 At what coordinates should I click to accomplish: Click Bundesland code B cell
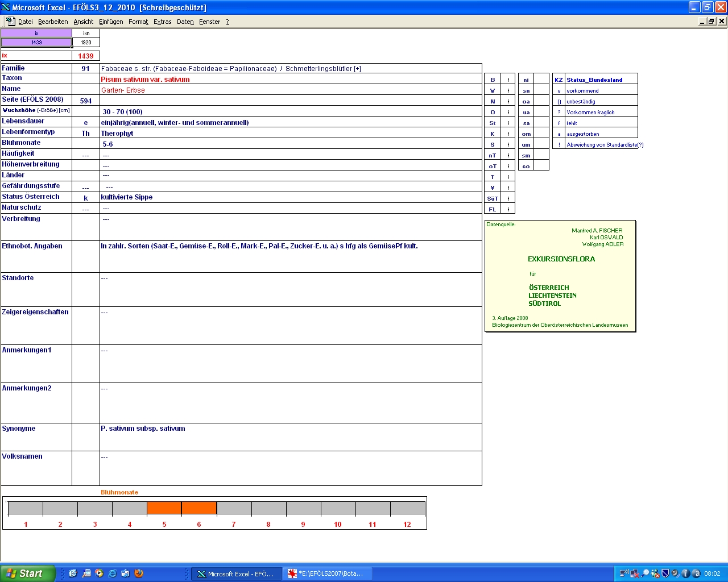click(x=493, y=80)
